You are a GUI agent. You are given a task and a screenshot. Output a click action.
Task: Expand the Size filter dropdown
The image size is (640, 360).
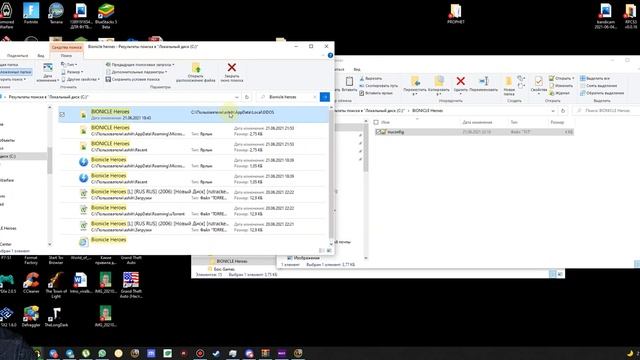click(72, 72)
